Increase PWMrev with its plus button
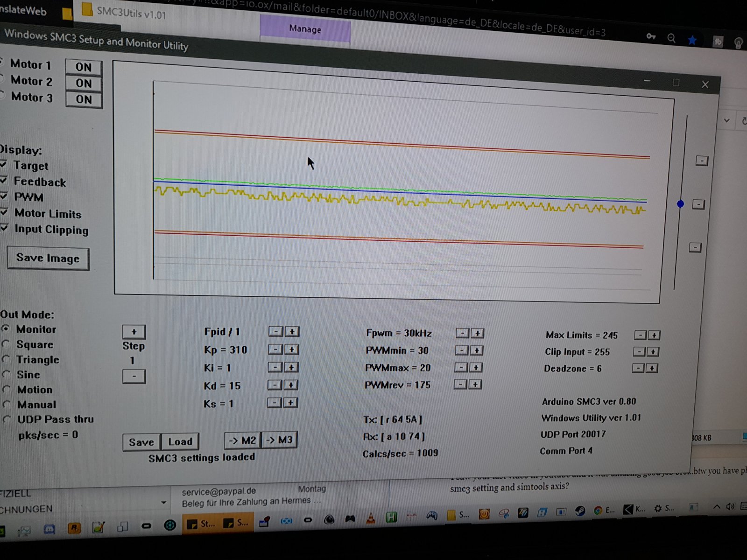Viewport: 747px width, 560px height. pyautogui.click(x=475, y=385)
